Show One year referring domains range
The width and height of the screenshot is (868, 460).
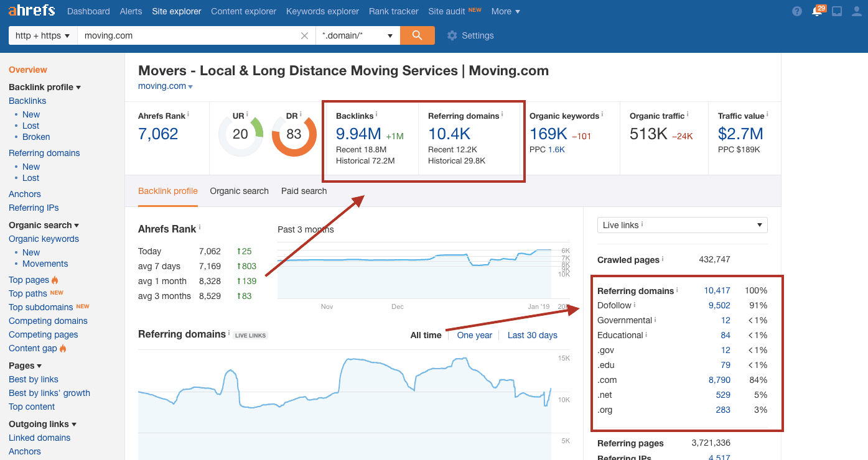click(x=475, y=335)
